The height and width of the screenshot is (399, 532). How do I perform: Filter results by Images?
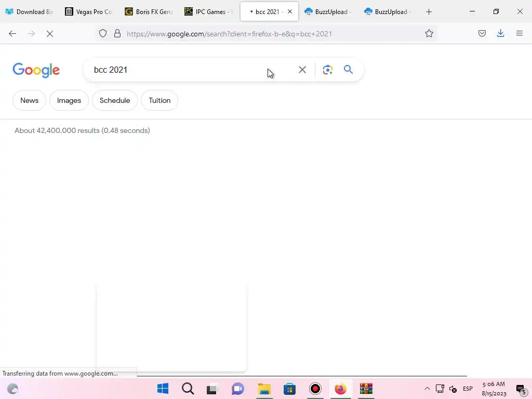point(69,100)
